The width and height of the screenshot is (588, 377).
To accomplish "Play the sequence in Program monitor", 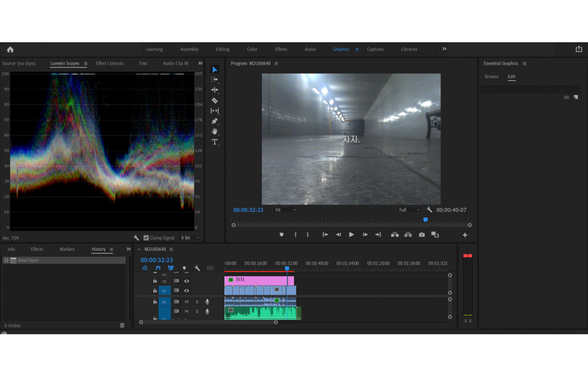I will pyautogui.click(x=351, y=235).
